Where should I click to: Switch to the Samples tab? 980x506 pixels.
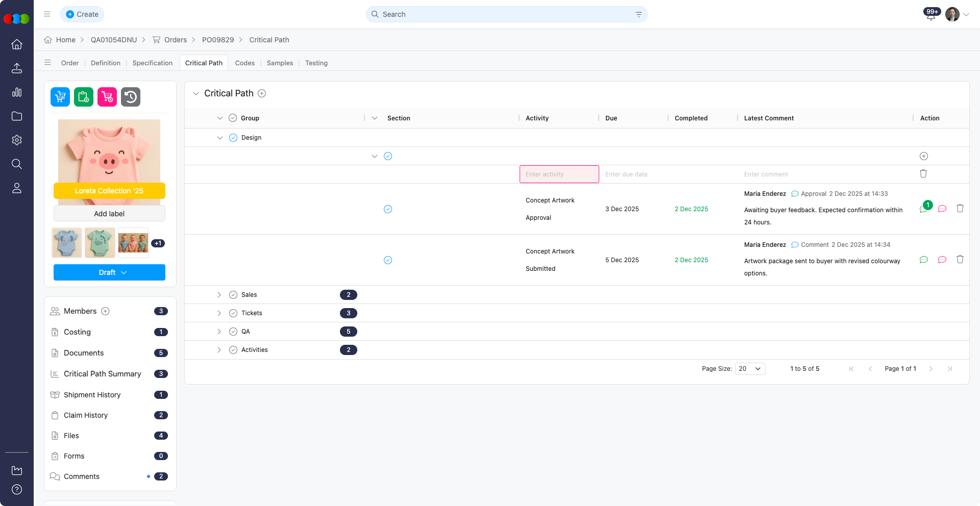click(x=280, y=63)
